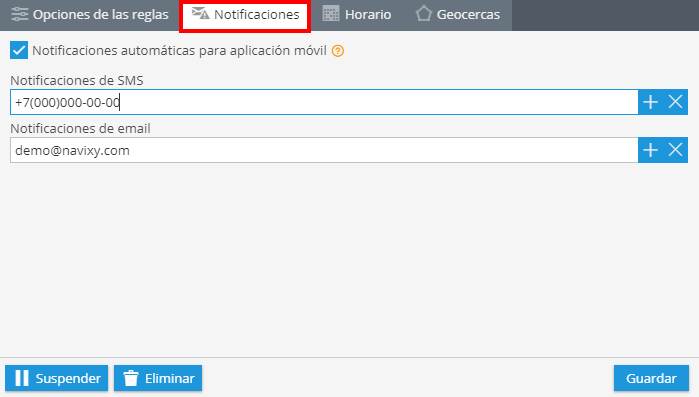Click the Suspender button label
Screen dimensions: 699x397
click(68, 378)
